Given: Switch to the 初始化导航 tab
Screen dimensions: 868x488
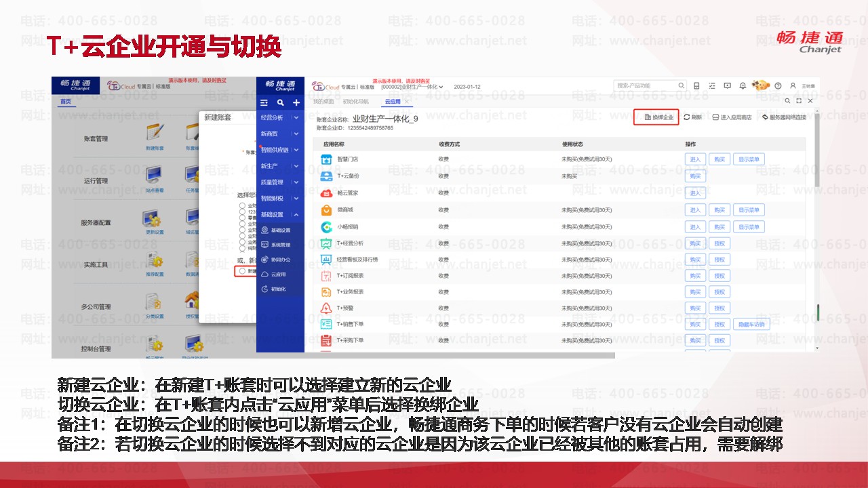Looking at the screenshot, I should click(x=356, y=102).
